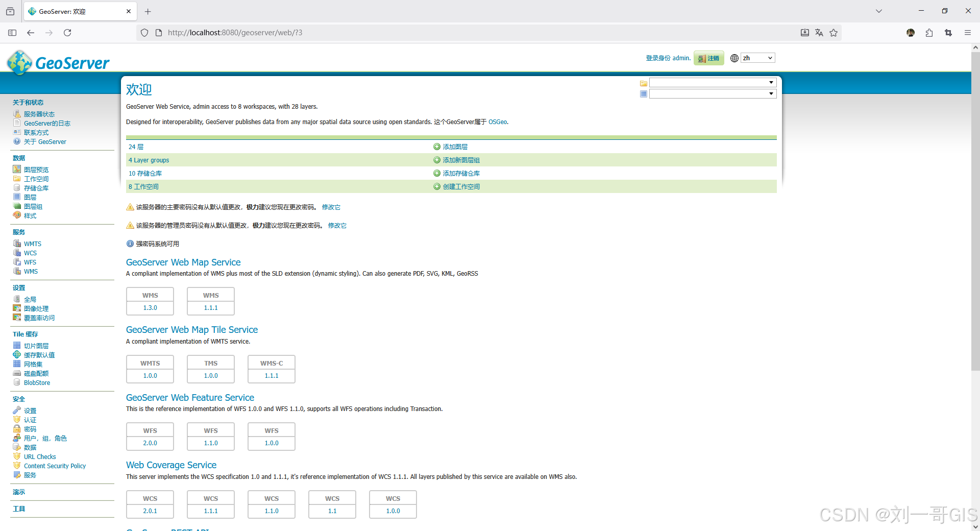Click the layer groups green icon

pos(17,206)
